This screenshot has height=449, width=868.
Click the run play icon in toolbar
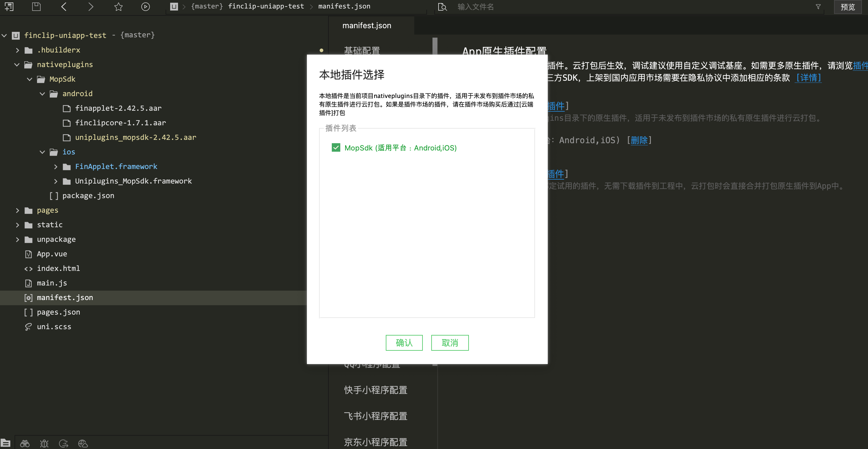click(145, 7)
